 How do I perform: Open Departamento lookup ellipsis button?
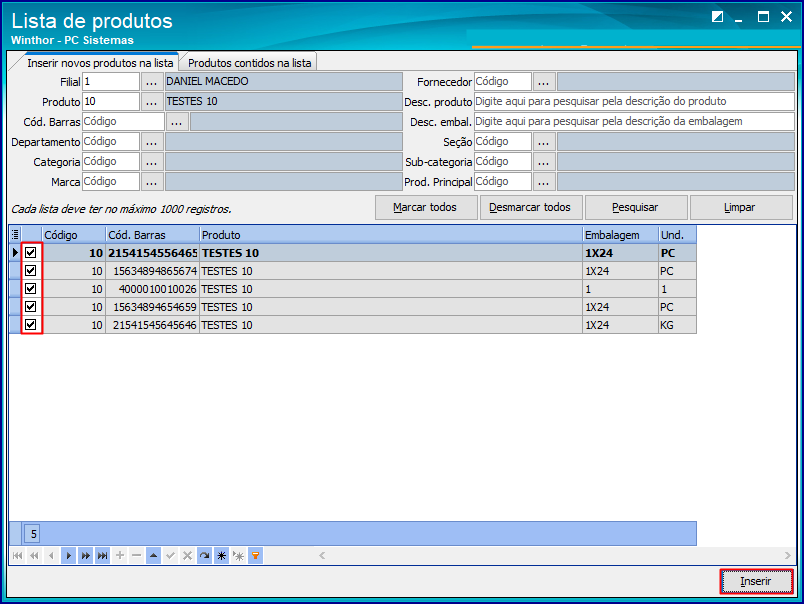(x=151, y=142)
